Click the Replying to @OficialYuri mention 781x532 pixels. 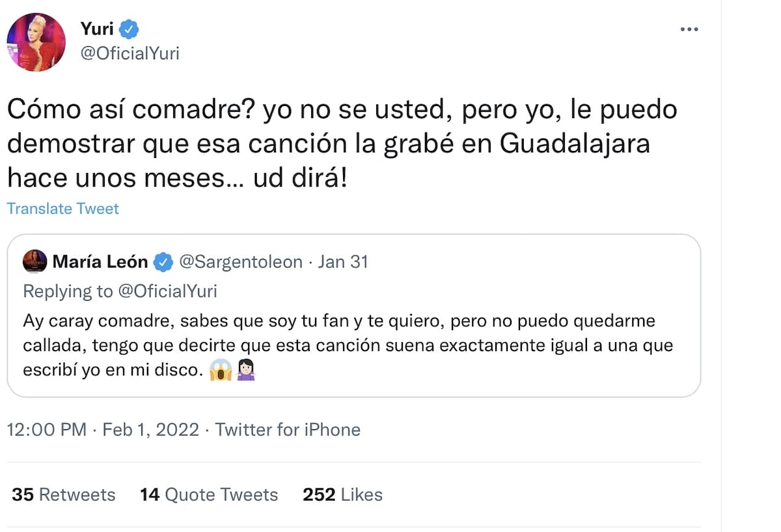point(168,291)
